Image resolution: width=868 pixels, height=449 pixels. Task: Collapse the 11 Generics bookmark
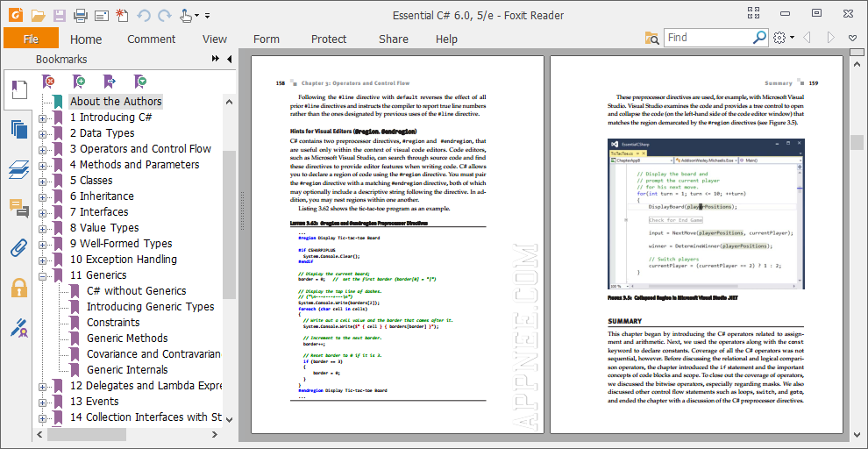[42, 275]
